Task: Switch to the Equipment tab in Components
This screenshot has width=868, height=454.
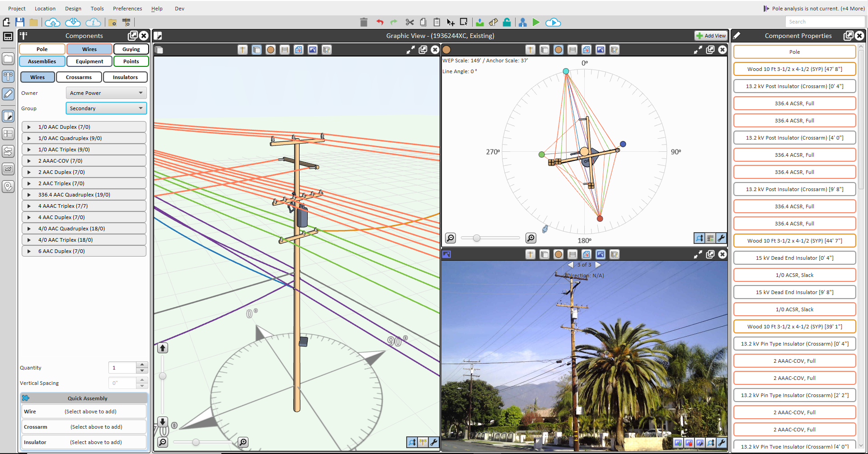Action: click(x=89, y=61)
